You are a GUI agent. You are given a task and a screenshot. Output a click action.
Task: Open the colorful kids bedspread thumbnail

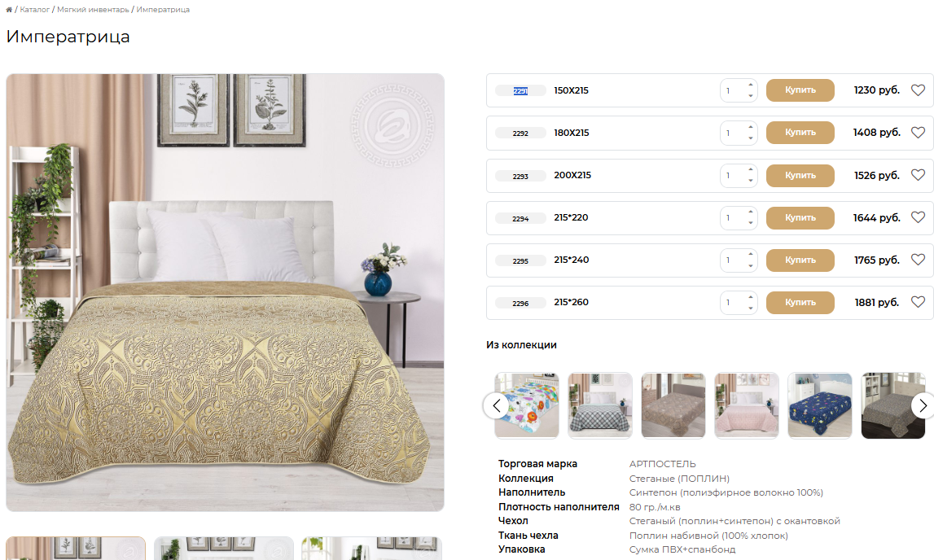click(x=527, y=405)
